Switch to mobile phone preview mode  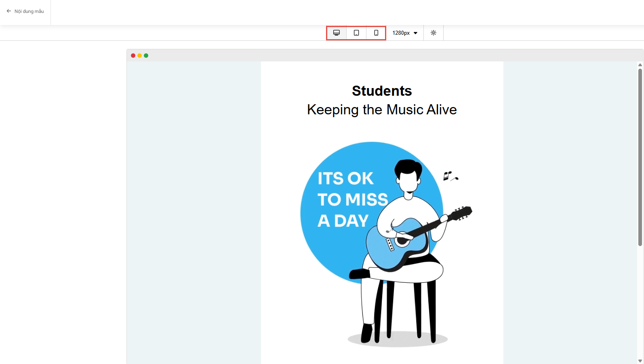(376, 33)
